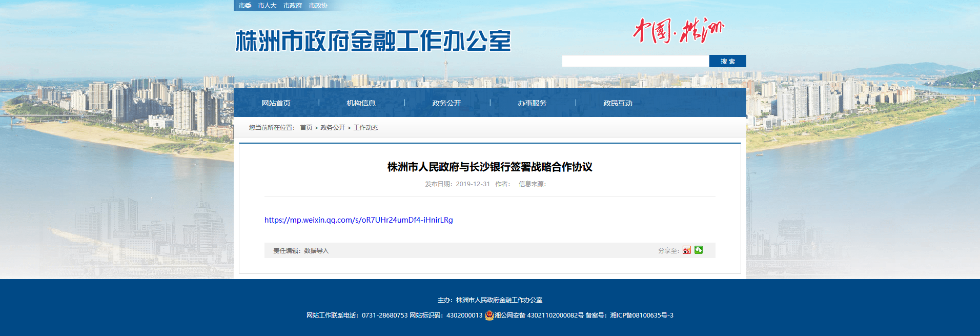This screenshot has height=336, width=980.
Task: Visit the 市政协 top link
Action: (318, 6)
